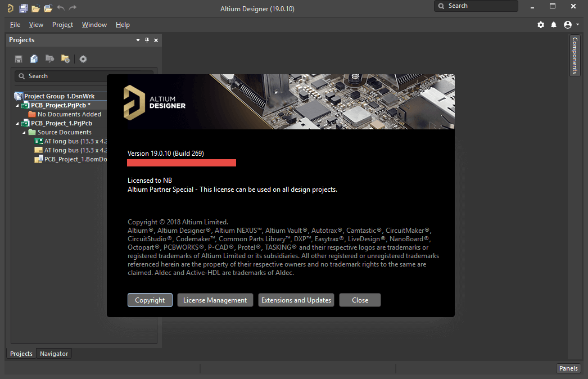Click the save icon in Projects panel toolbar
Viewport: 588px width, 379px height.
pos(19,59)
